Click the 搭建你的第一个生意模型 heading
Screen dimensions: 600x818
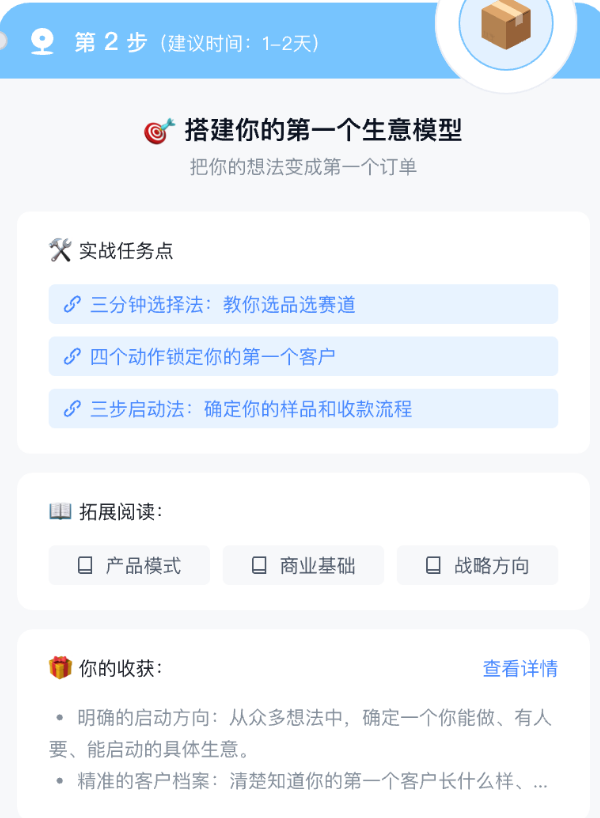click(x=323, y=131)
